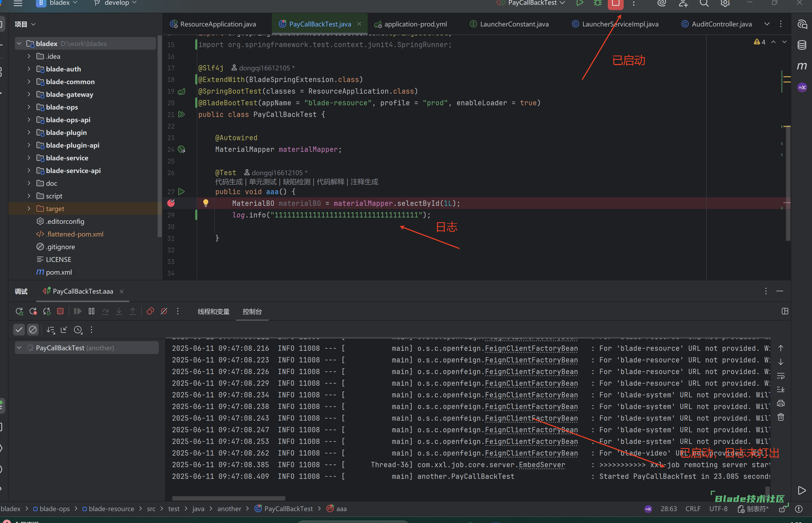
Task: Click the intention lightbulb on line 28
Action: (x=206, y=203)
